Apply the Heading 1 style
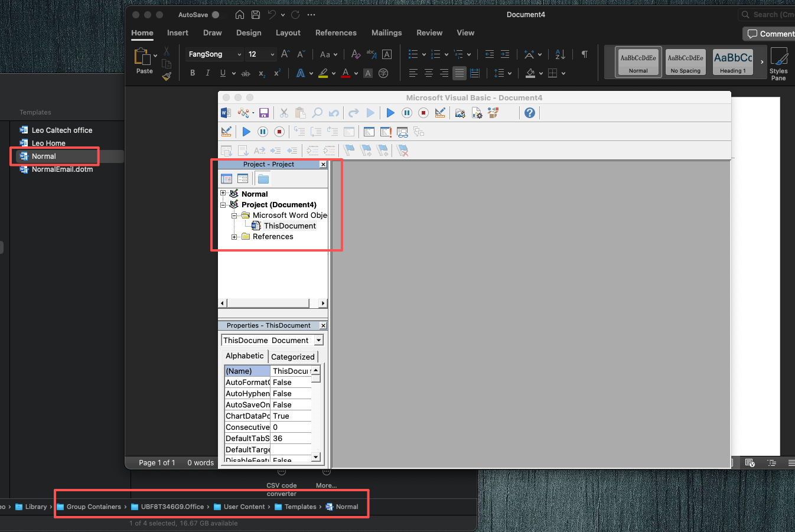The image size is (795, 532). point(733,62)
